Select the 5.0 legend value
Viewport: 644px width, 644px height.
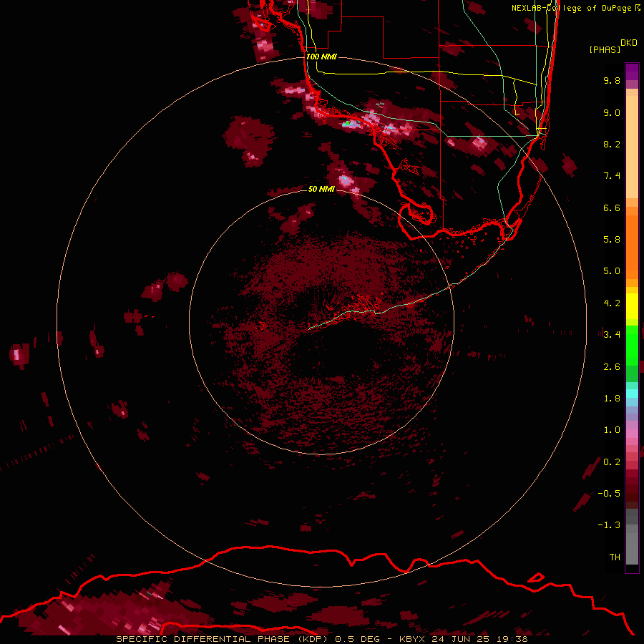[612, 271]
